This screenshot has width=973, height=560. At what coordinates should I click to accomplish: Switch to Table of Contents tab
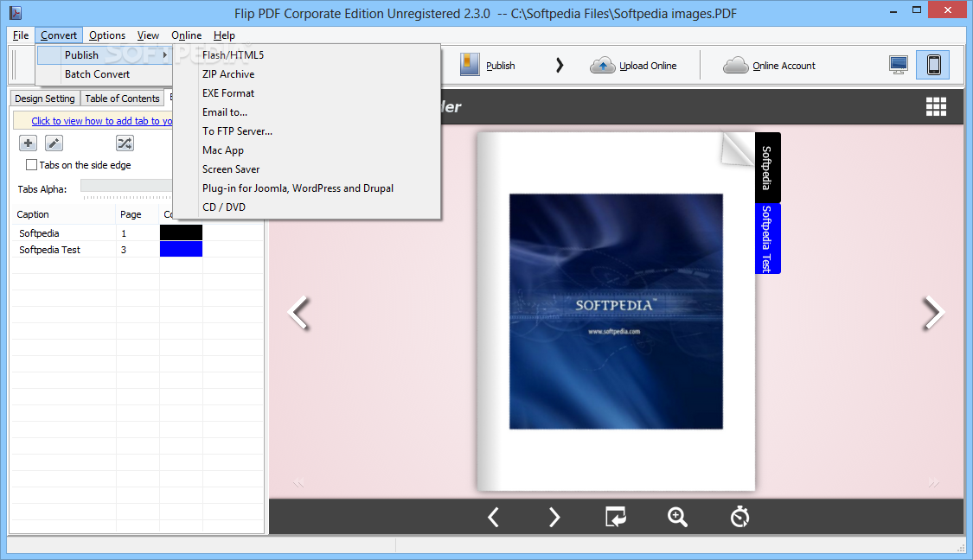(122, 99)
